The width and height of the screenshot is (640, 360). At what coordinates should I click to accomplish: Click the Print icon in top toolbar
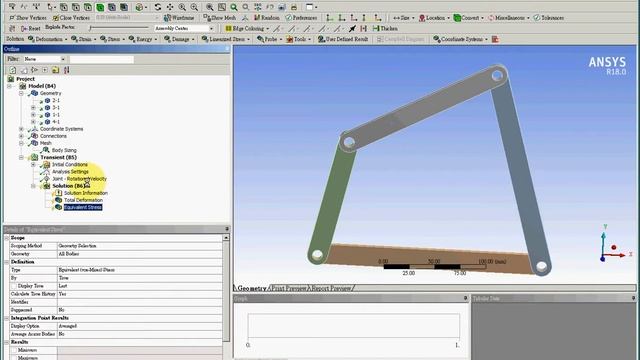(x=294, y=7)
